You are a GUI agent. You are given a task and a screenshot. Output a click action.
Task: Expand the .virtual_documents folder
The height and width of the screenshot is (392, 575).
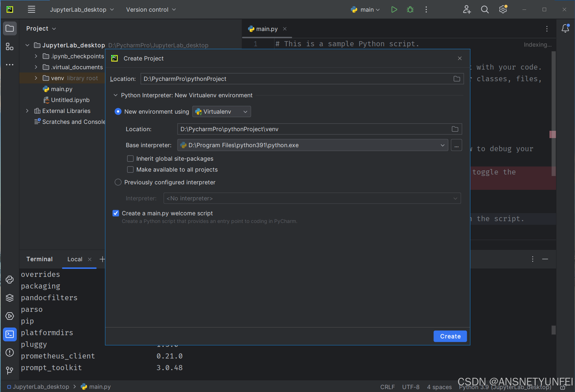coord(36,67)
